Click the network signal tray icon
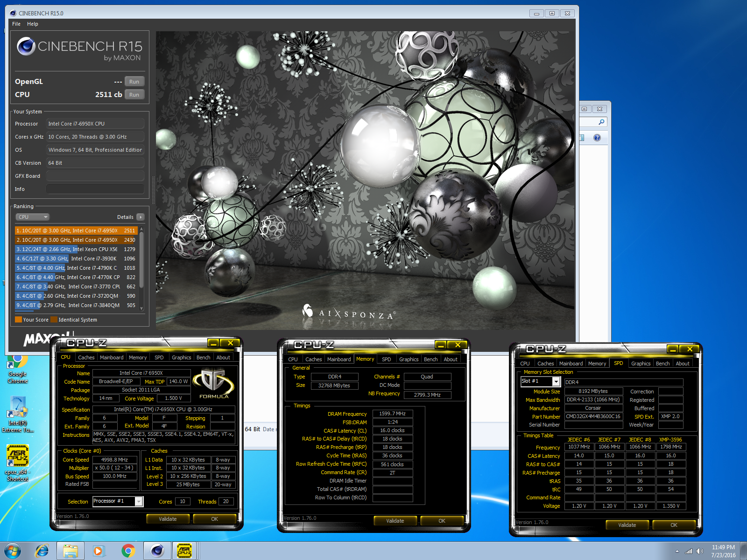The width and height of the screenshot is (747, 560). click(689, 551)
